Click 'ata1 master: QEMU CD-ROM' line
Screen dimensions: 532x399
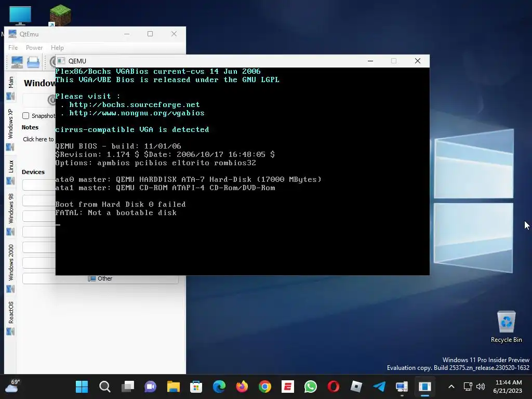click(165, 188)
